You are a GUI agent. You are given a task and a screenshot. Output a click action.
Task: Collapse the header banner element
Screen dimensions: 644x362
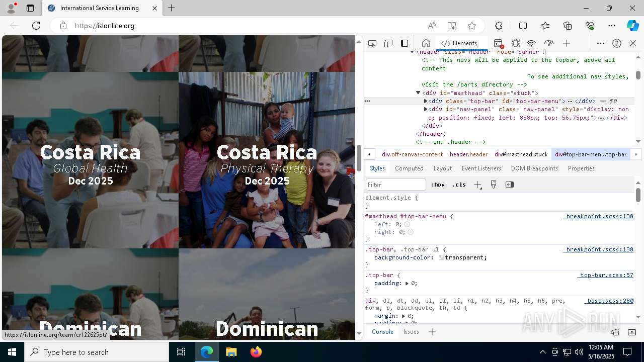point(412,52)
